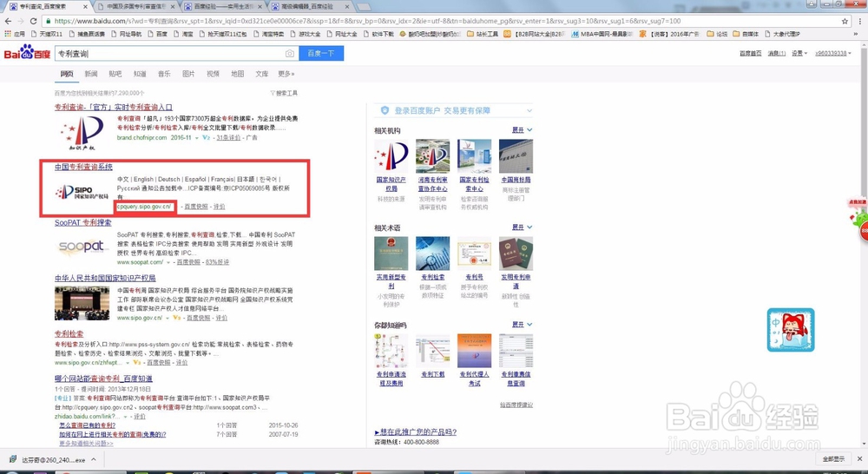
Task: Switch to the 地图 search tab
Action: click(238, 74)
